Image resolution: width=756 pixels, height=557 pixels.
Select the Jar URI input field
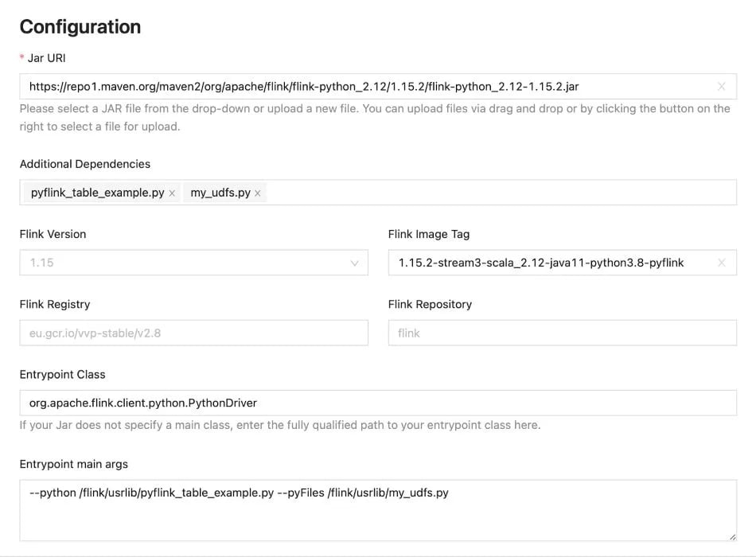(358, 86)
